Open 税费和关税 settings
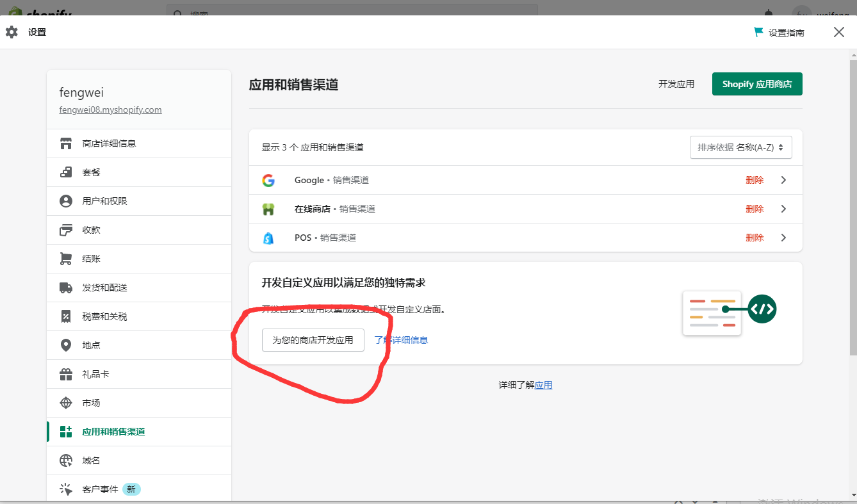The width and height of the screenshot is (857, 504). [139, 316]
